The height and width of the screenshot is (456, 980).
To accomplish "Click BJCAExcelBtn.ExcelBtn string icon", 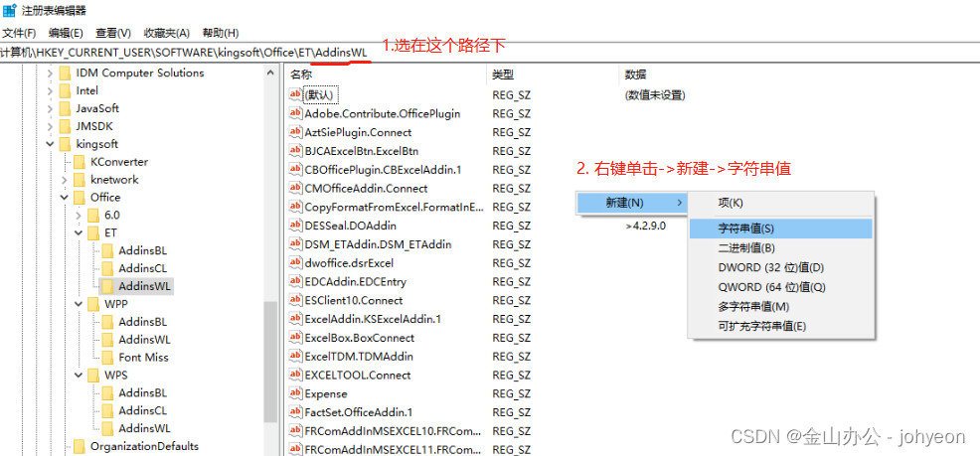I will point(295,151).
